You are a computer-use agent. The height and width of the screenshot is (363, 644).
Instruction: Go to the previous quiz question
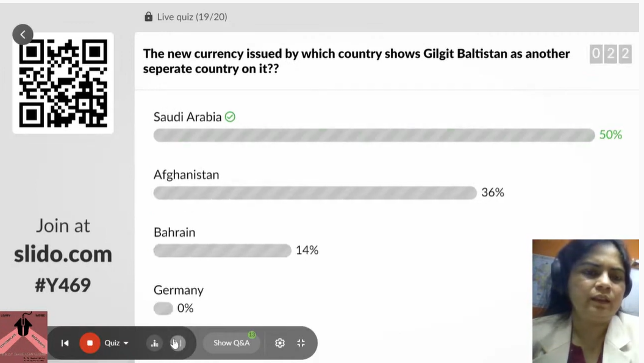65,343
